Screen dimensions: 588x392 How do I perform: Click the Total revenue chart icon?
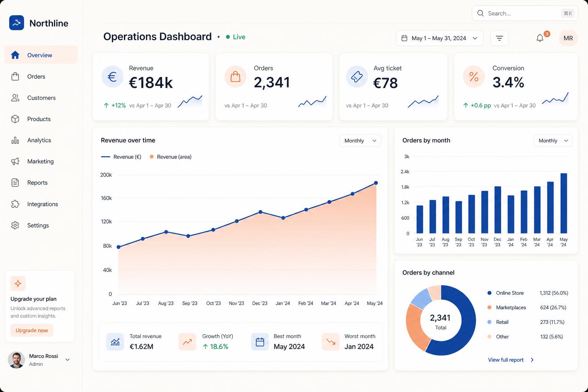click(x=115, y=342)
